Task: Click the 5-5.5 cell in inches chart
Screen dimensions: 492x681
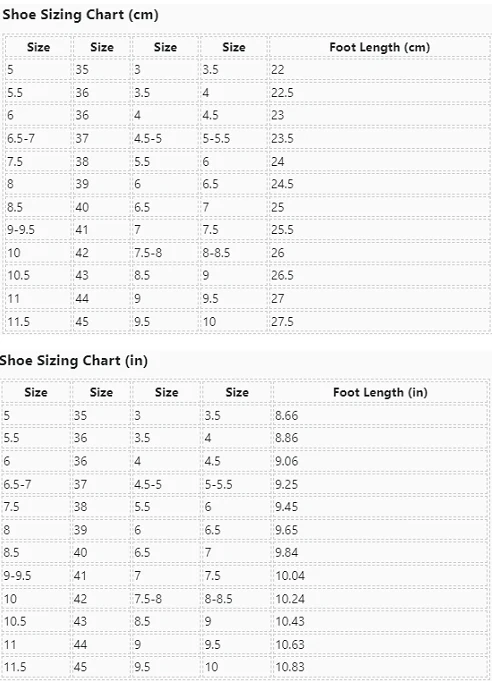Action: coord(219,484)
